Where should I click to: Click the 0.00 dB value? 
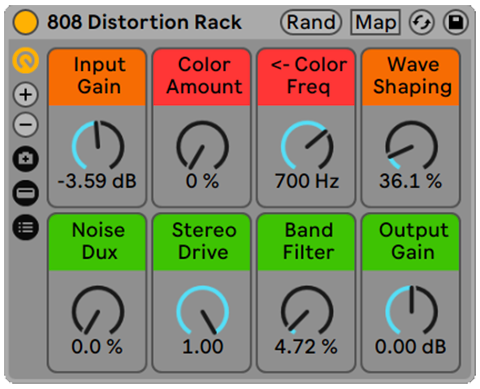(x=411, y=347)
